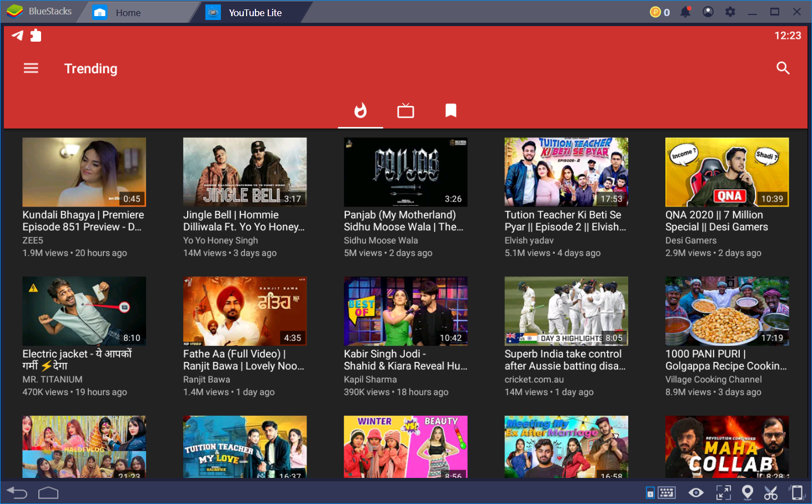Click the Superb India take control title
This screenshot has width=812, height=504.
[x=565, y=360]
